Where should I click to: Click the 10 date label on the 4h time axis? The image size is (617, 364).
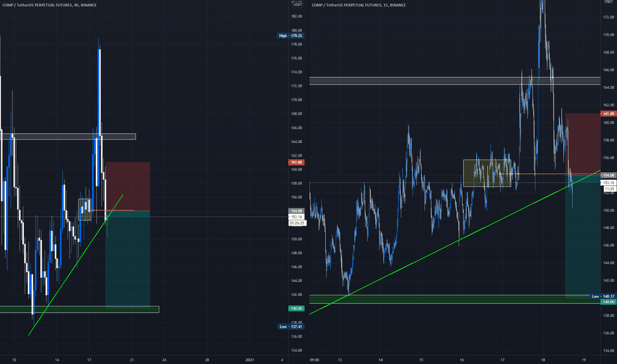tap(14, 359)
